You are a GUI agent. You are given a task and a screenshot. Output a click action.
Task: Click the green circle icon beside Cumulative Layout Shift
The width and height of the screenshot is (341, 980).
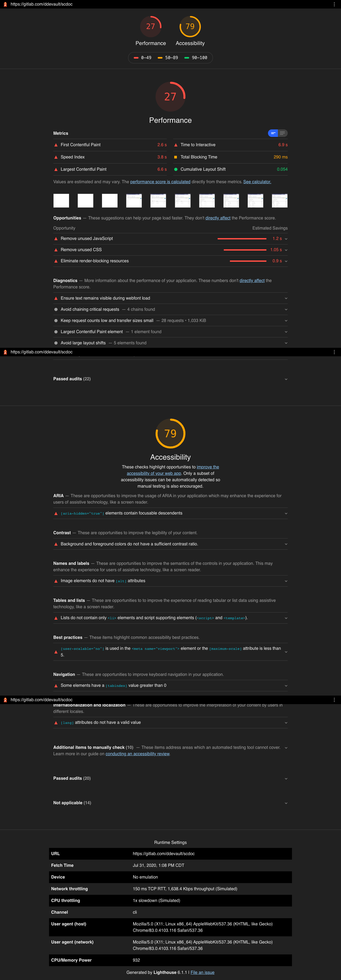(176, 169)
